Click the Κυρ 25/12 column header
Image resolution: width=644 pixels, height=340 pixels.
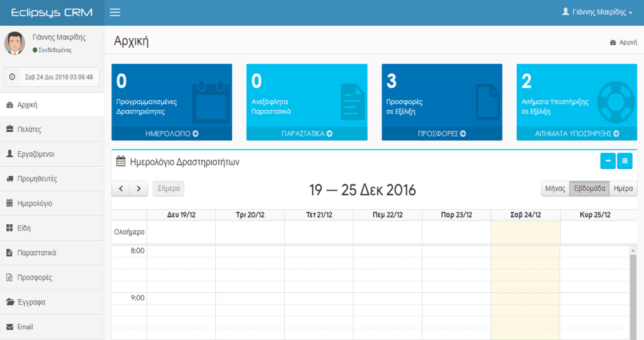(x=595, y=215)
